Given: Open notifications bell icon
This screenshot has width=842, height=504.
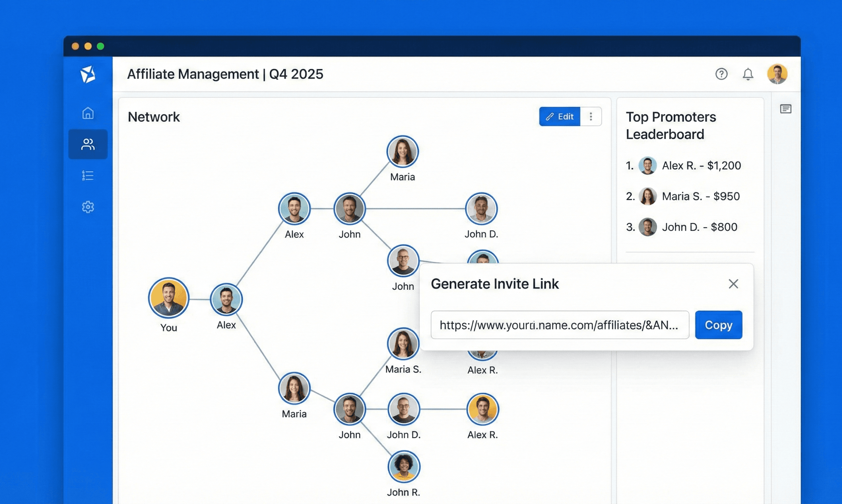Looking at the screenshot, I should click(747, 74).
